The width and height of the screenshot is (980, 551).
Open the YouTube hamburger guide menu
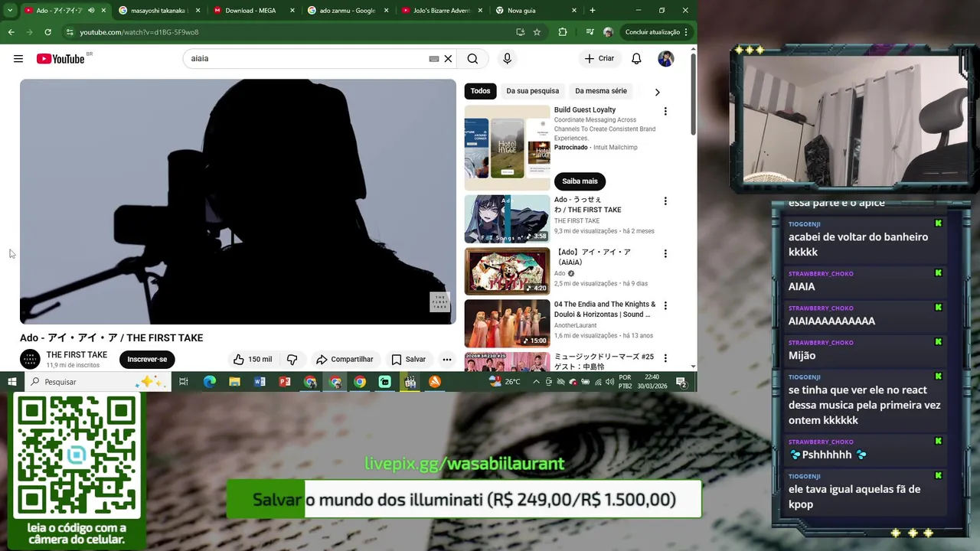(18, 59)
